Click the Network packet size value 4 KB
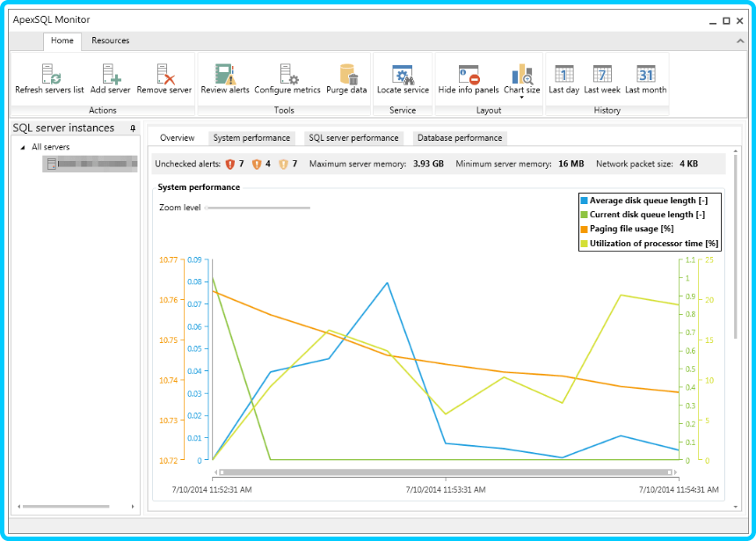Viewport: 756px width, 541px height. (x=688, y=164)
